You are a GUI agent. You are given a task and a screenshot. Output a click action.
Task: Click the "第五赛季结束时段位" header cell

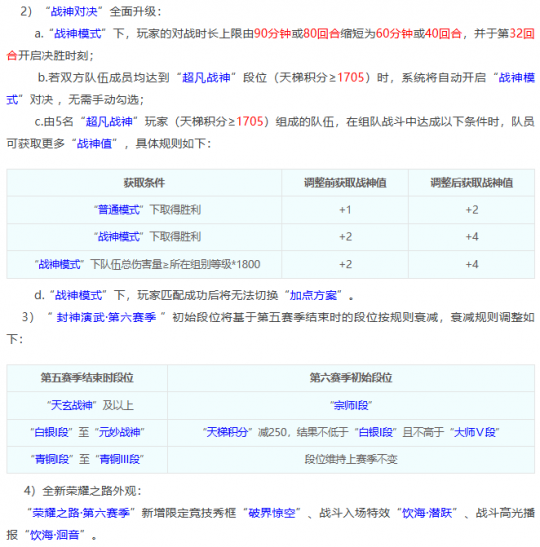[87, 378]
